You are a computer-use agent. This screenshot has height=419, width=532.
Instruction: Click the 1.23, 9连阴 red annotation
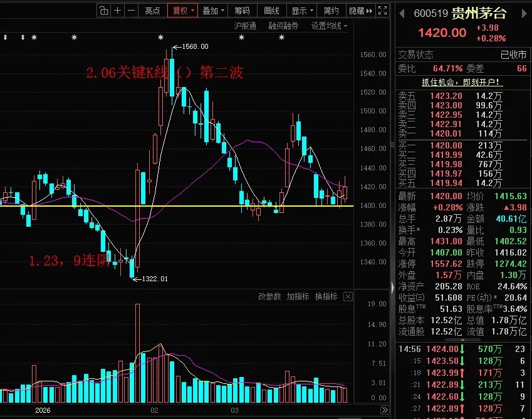(70, 261)
